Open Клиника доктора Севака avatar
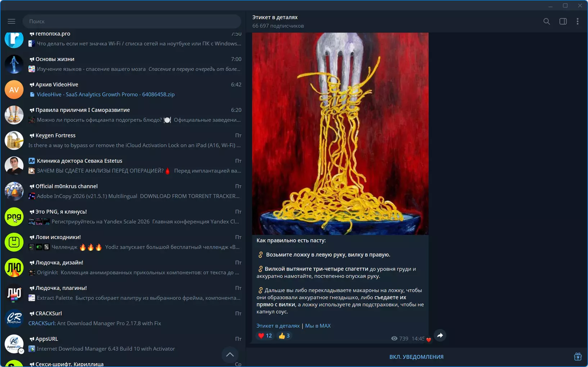The image size is (588, 367). point(14,166)
